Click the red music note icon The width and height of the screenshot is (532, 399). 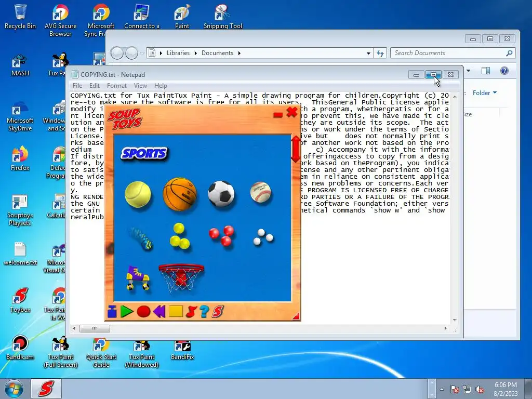[191, 312]
